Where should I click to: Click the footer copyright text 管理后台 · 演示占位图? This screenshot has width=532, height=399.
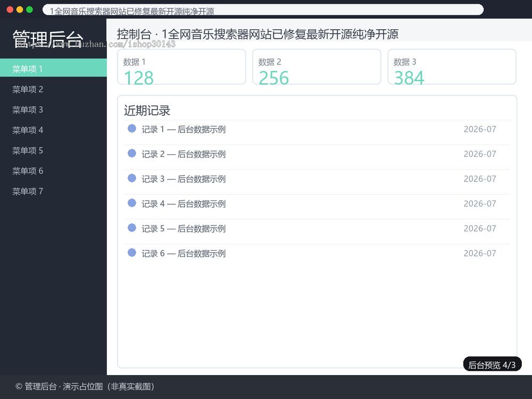coord(85,386)
